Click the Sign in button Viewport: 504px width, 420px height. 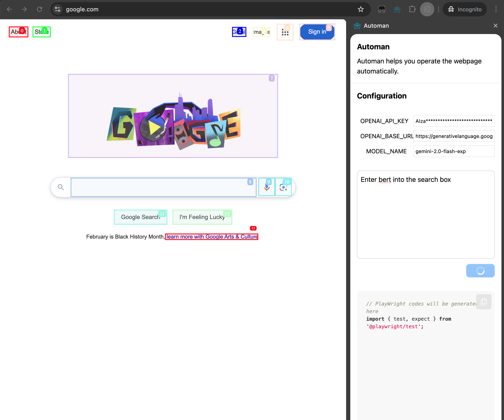(x=317, y=32)
